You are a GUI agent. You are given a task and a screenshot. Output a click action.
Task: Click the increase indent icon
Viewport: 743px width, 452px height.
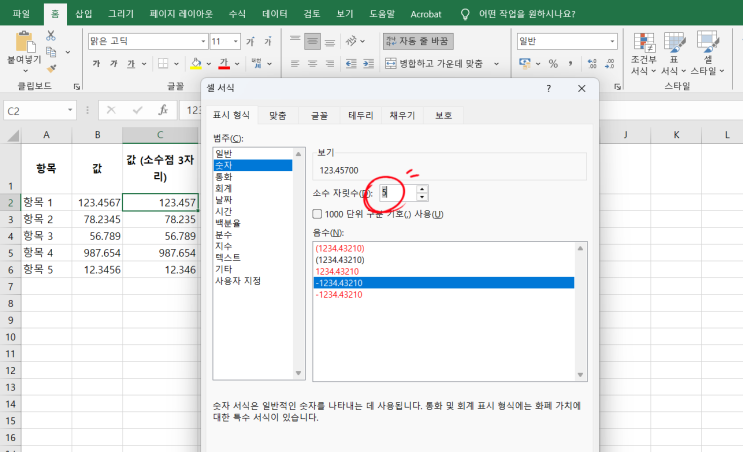[369, 63]
